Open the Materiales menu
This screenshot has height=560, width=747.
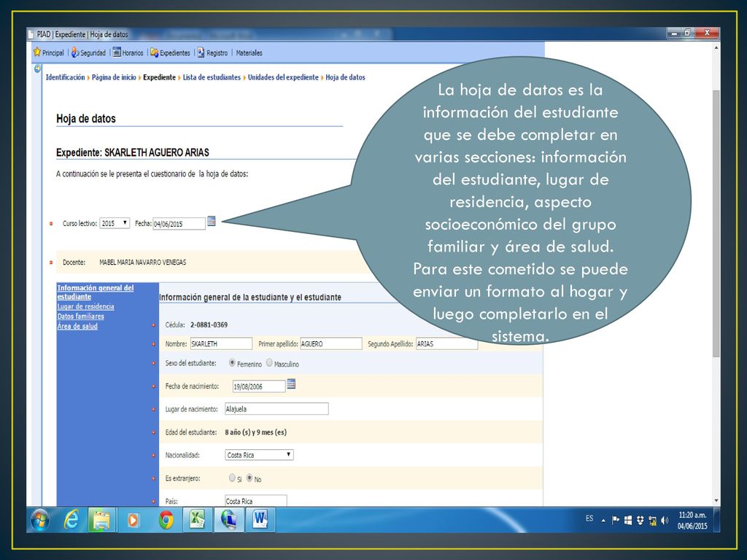[x=249, y=52]
